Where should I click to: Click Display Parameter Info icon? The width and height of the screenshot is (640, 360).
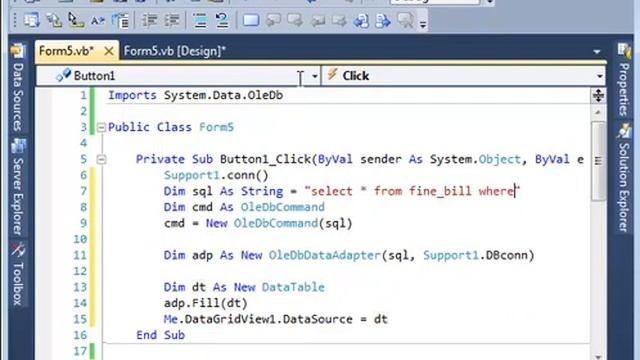coord(53,20)
